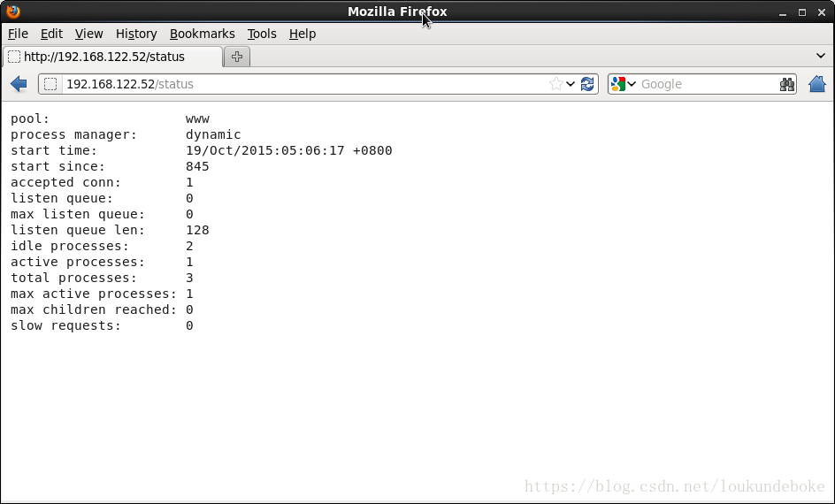835x504 pixels.
Task: Click the listen queue len value '128'
Action: click(x=197, y=230)
